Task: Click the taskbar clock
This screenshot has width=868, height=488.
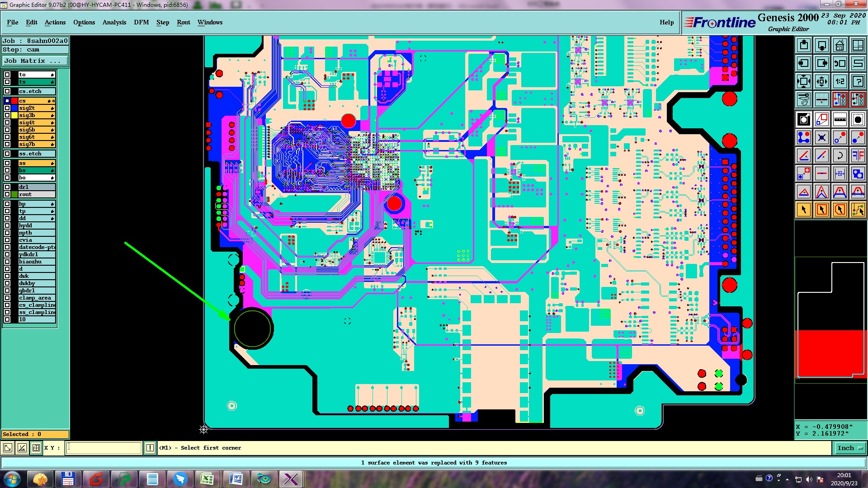Action: pos(844,479)
